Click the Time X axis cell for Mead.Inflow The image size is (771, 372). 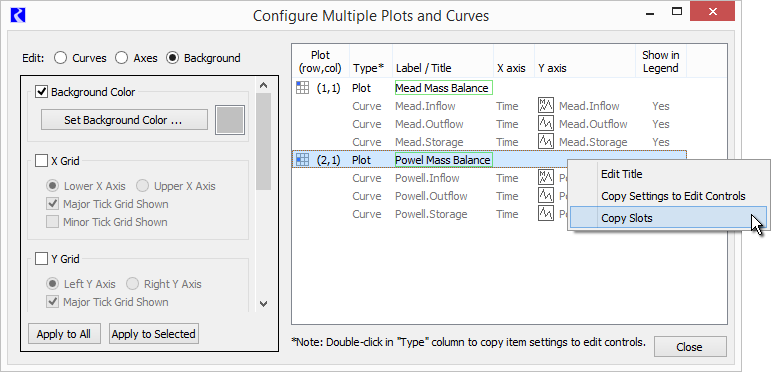click(507, 106)
